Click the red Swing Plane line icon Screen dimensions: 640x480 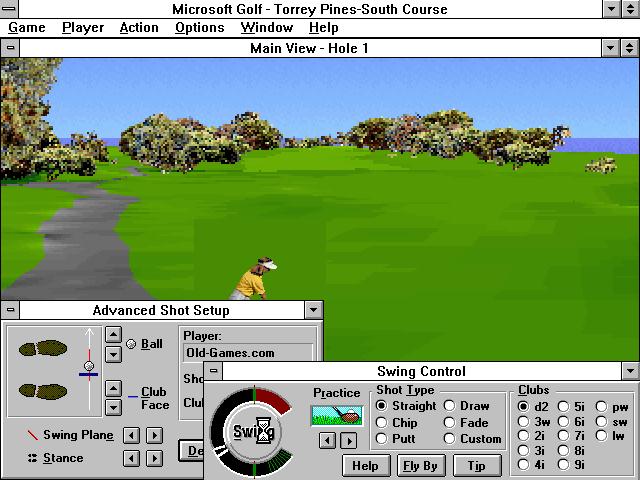32,435
